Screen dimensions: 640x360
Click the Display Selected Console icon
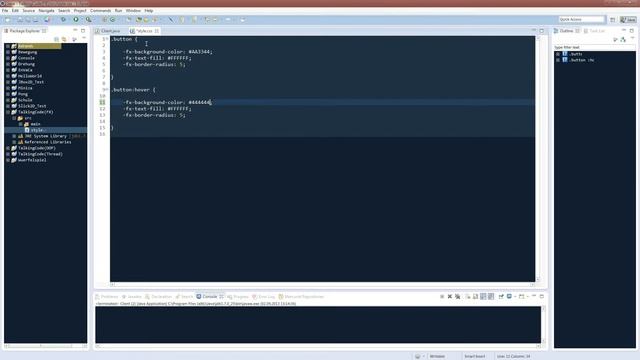[509, 297]
